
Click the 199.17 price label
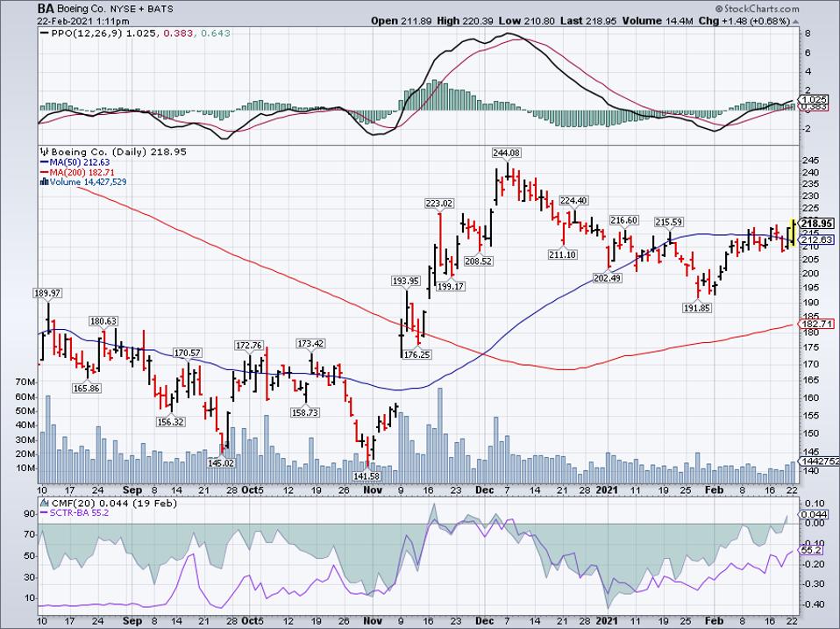(x=451, y=286)
